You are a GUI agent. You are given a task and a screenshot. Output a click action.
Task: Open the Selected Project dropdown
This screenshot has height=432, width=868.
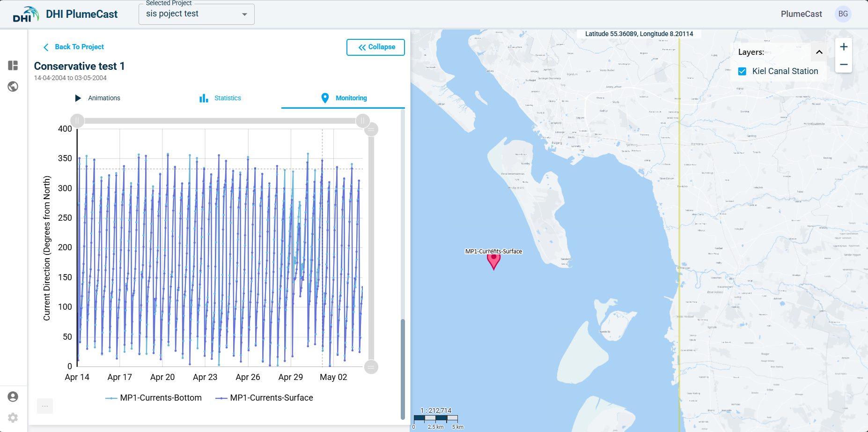click(x=197, y=14)
